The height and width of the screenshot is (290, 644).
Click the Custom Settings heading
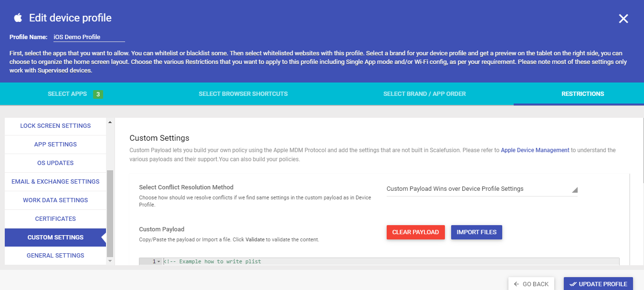[159, 138]
